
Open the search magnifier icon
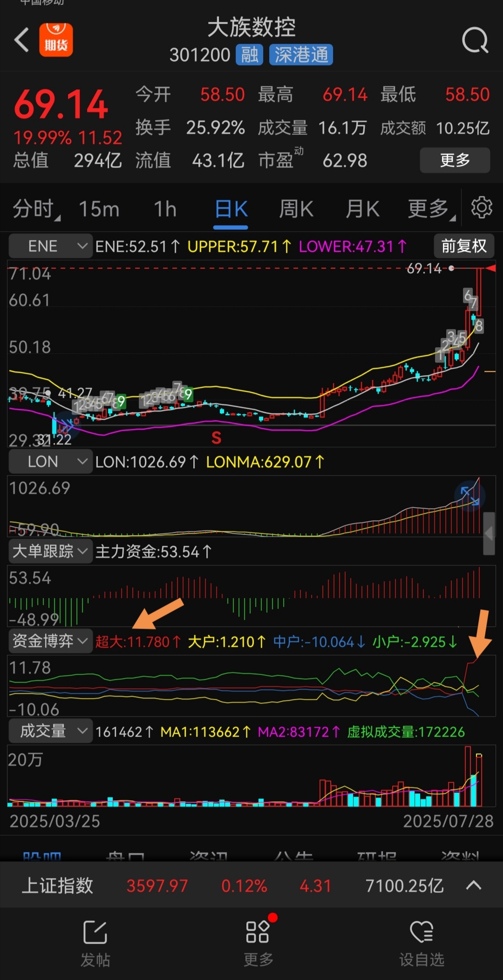475,40
